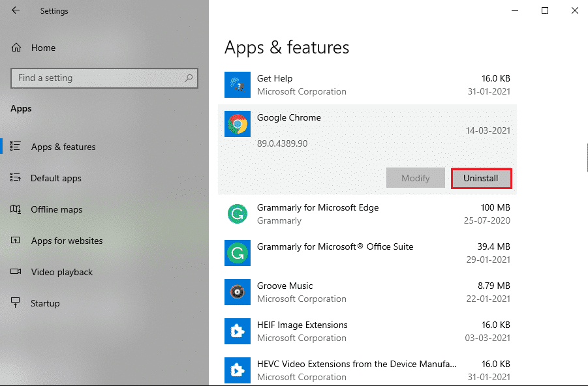588x386 pixels.
Task: Click the Grammarly for Microsoft Edge icon
Action: coord(237,214)
